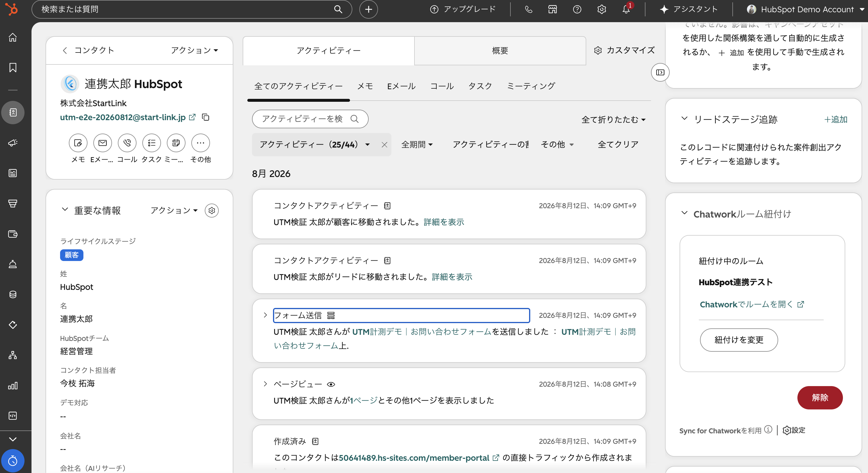
Task: Open the CRM contacts icon in sidebar
Action: coord(13,112)
